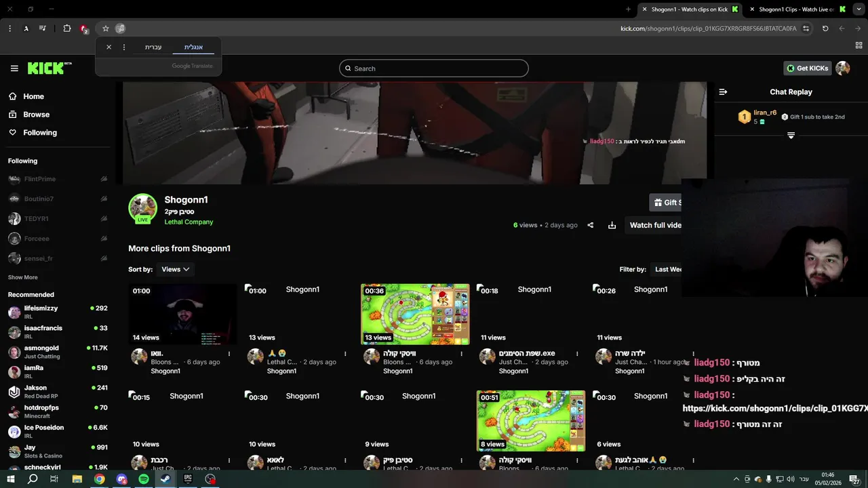This screenshot has height=488, width=868.
Task: Play the 01:00 clip with 14 views thumbnail
Action: (x=183, y=314)
